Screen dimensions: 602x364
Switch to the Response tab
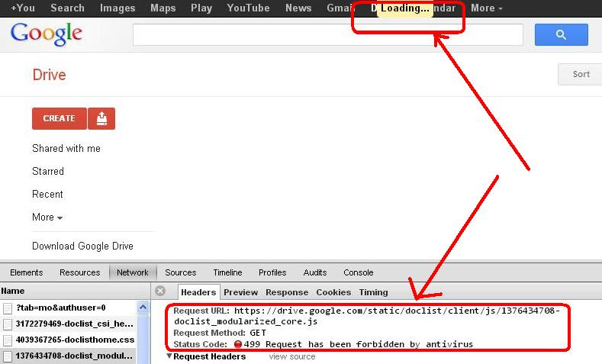point(287,292)
